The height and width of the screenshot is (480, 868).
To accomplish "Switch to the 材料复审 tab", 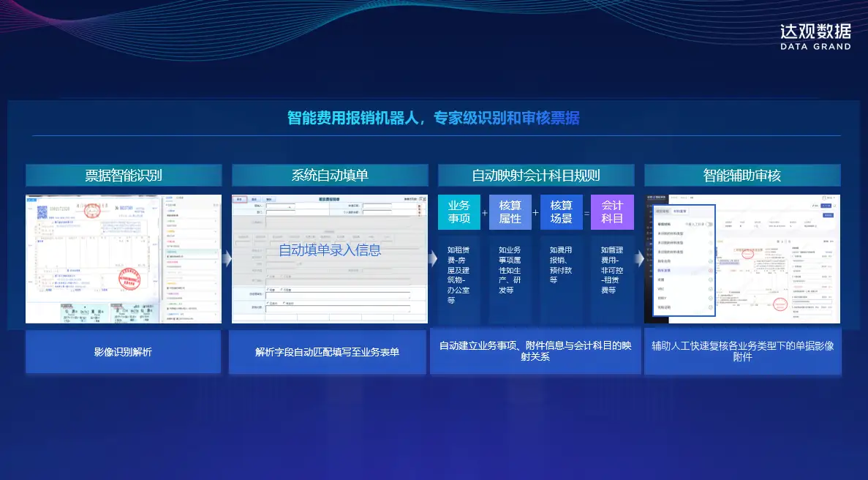I will coord(680,211).
